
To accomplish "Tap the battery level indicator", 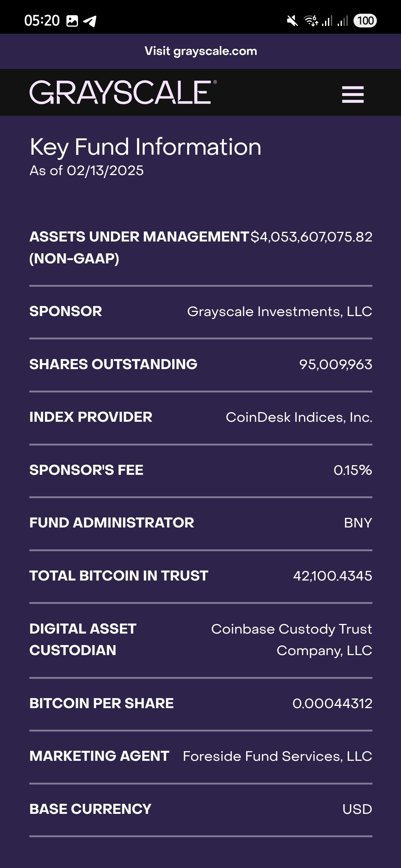I will 365,21.
